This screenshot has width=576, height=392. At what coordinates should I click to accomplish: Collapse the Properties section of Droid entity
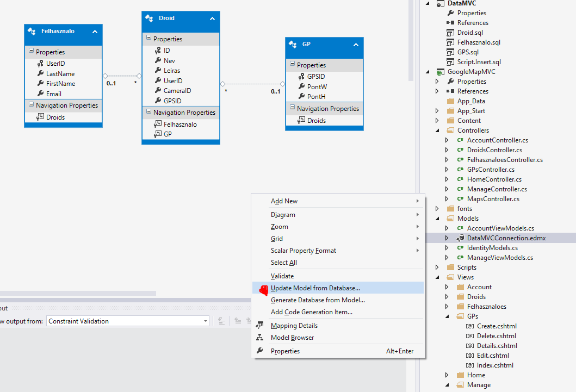(149, 38)
